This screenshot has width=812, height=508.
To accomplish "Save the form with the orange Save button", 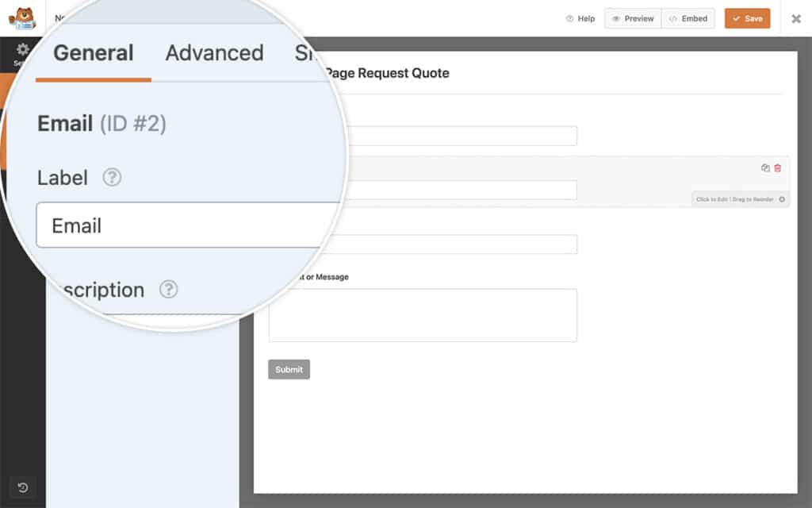I will click(746, 18).
